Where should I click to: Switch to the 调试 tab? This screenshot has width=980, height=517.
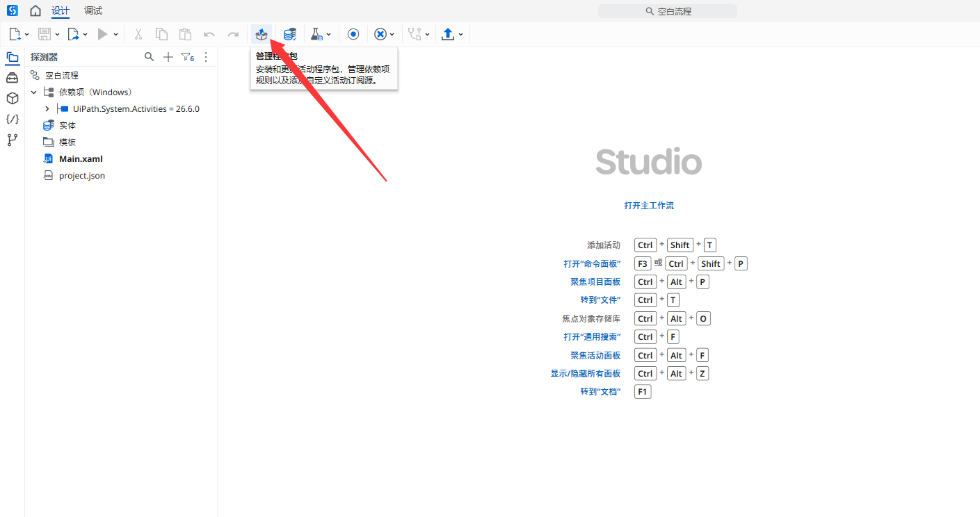coord(93,11)
